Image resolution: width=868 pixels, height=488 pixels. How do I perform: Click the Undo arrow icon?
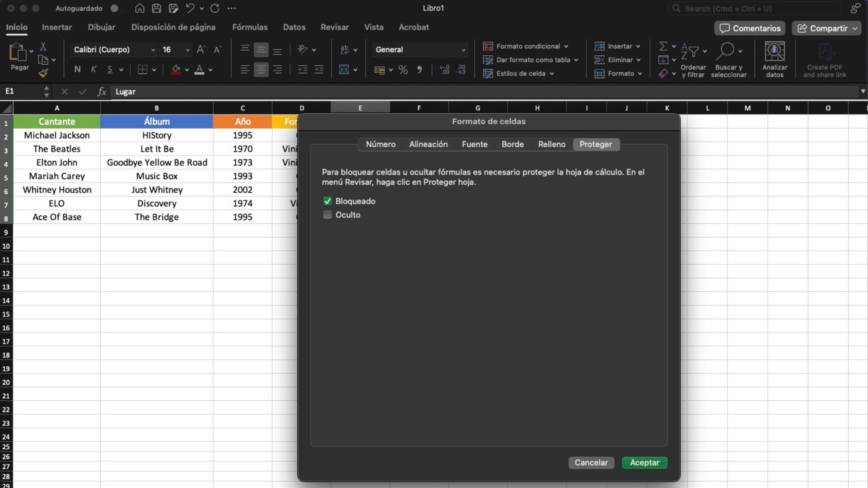(x=190, y=8)
